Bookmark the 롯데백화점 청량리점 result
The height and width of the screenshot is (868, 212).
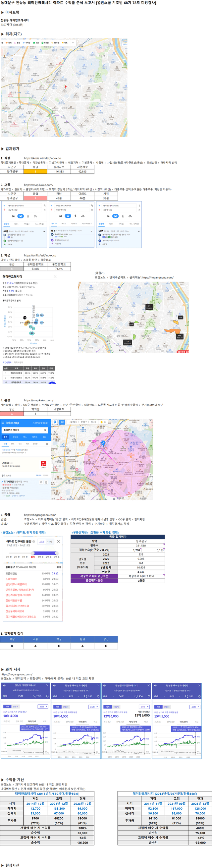point(41,482)
